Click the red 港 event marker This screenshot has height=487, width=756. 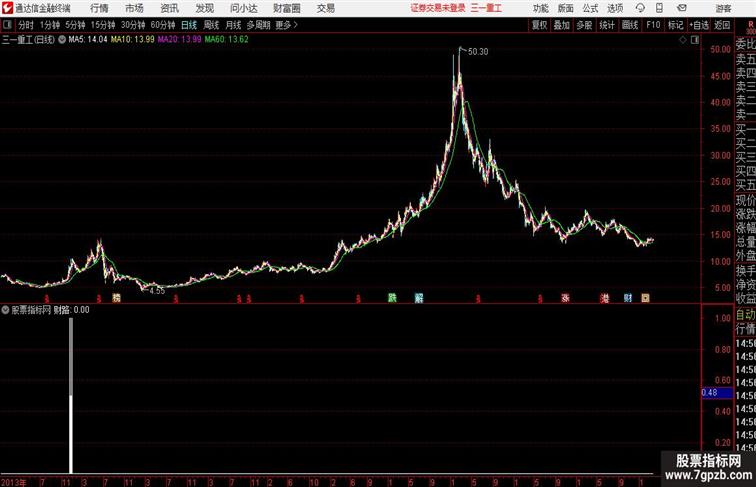coord(605,298)
